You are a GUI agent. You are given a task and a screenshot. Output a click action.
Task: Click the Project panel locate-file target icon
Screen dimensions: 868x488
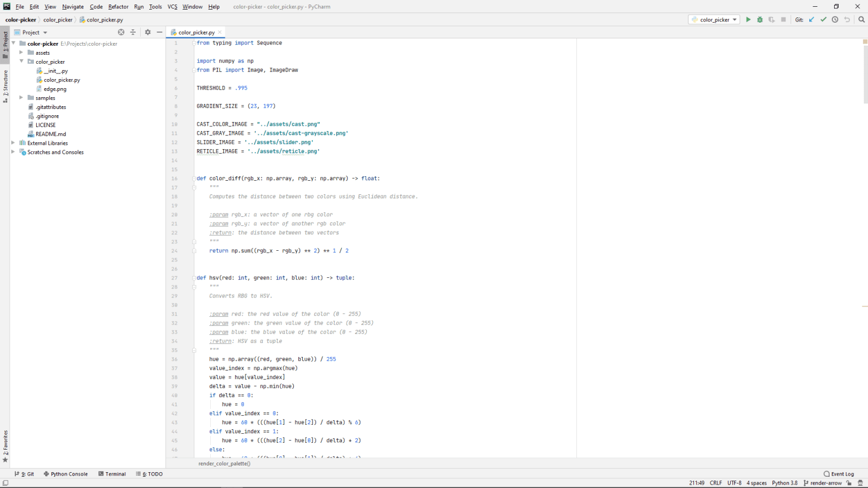pos(121,32)
